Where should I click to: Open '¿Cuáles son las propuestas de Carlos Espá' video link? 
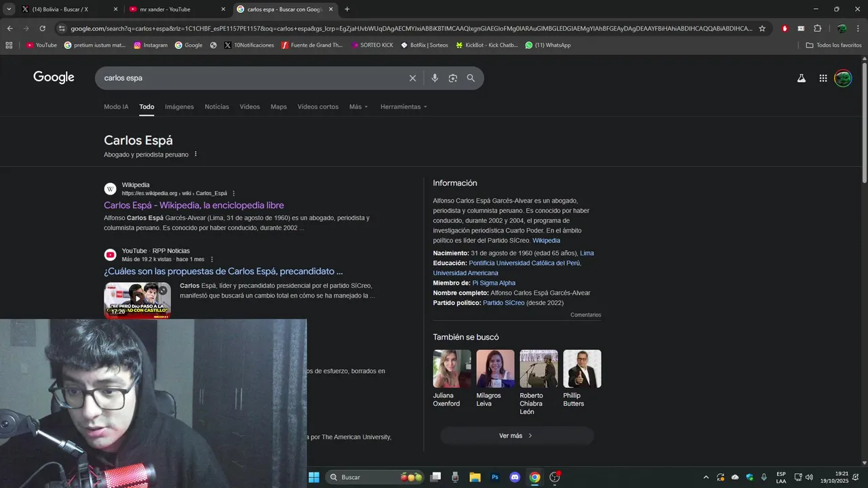[223, 271]
